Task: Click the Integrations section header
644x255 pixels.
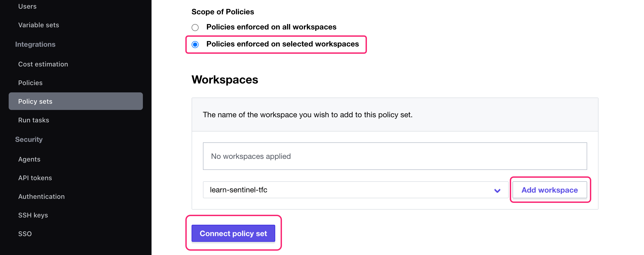Action: pyautogui.click(x=35, y=44)
